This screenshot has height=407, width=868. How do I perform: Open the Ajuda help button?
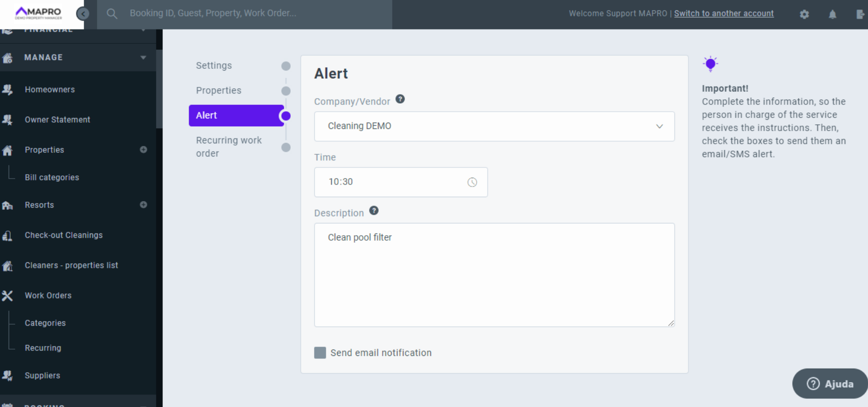(x=830, y=383)
